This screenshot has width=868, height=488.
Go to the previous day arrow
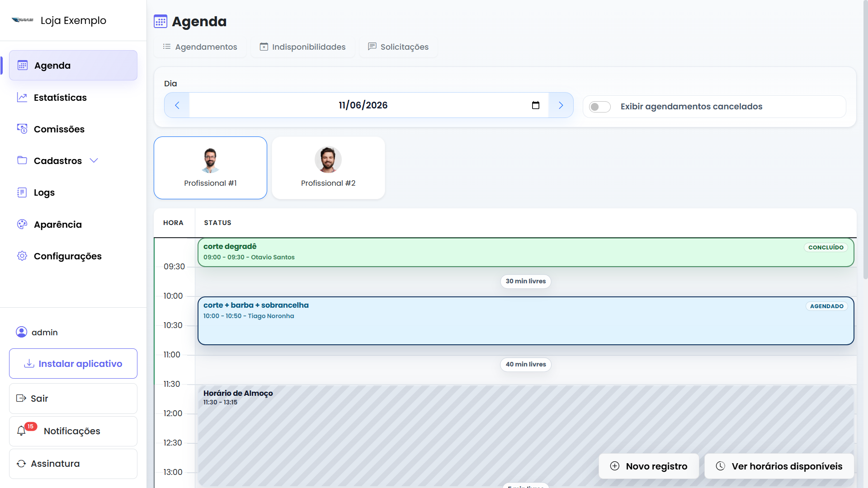(x=177, y=105)
